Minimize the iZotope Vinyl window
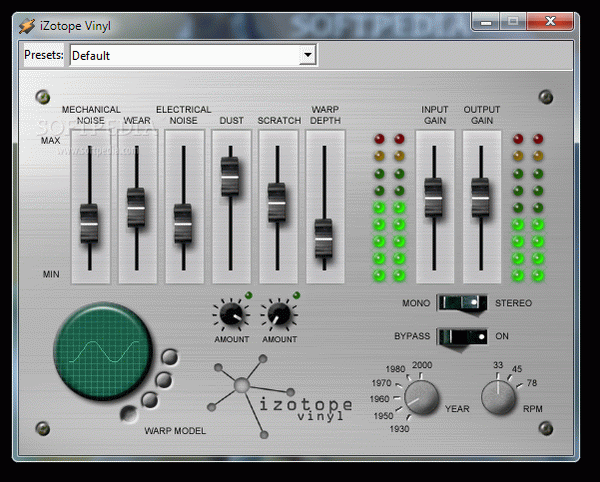600x482 pixels. [486, 21]
